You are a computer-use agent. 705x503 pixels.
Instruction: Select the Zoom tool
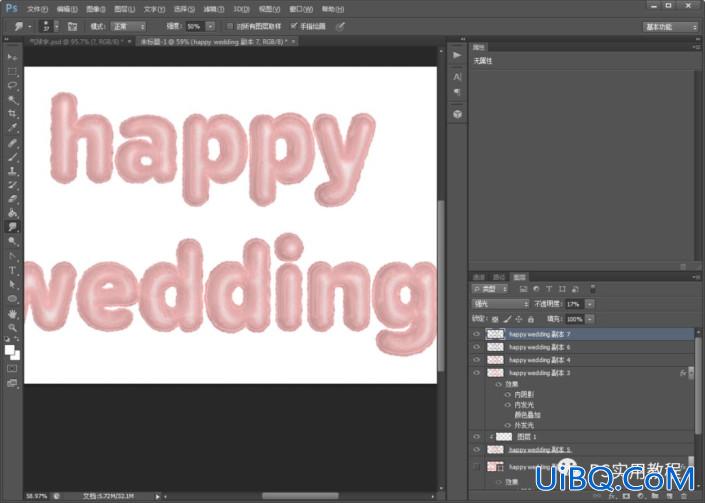pos(12,327)
